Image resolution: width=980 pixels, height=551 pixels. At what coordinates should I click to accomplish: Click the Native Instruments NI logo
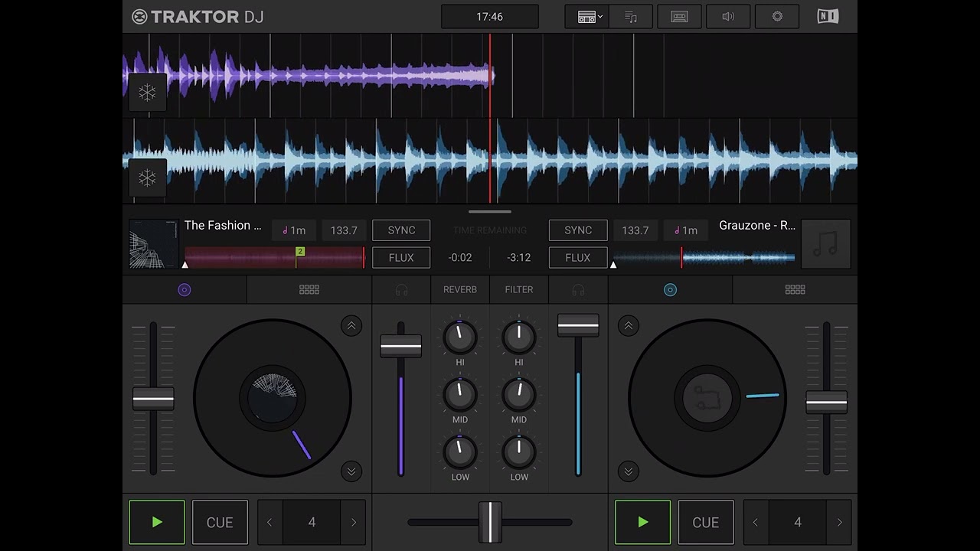pyautogui.click(x=828, y=17)
